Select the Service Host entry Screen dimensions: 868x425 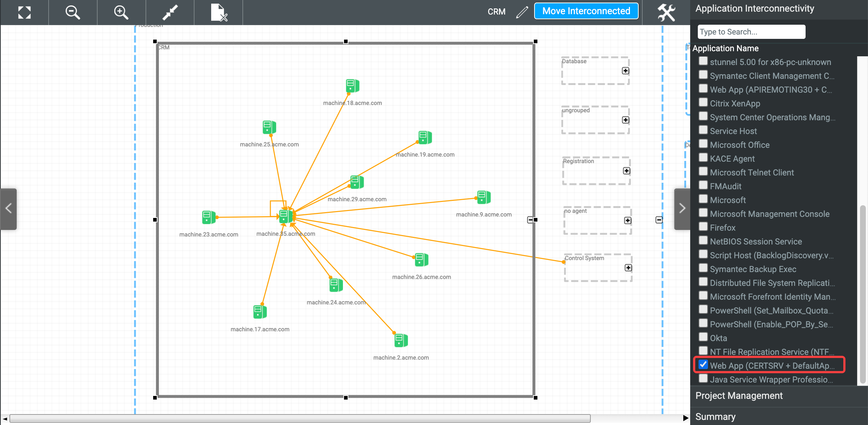(x=733, y=131)
